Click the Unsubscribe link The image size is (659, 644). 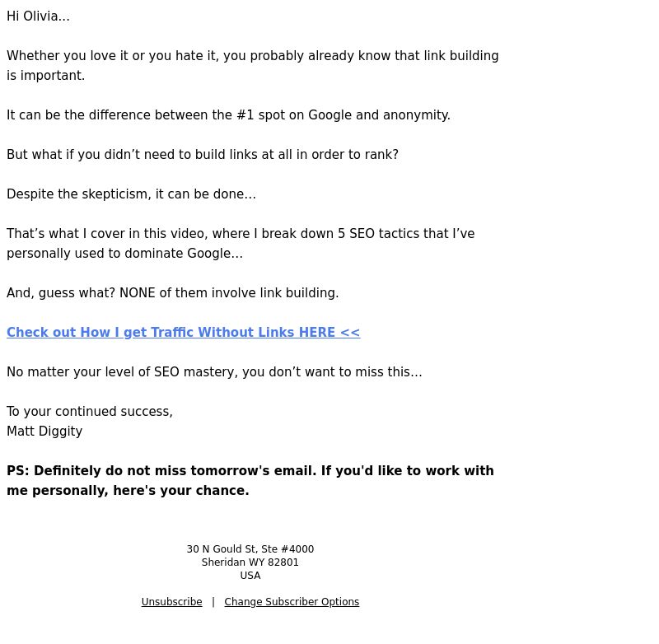click(171, 601)
